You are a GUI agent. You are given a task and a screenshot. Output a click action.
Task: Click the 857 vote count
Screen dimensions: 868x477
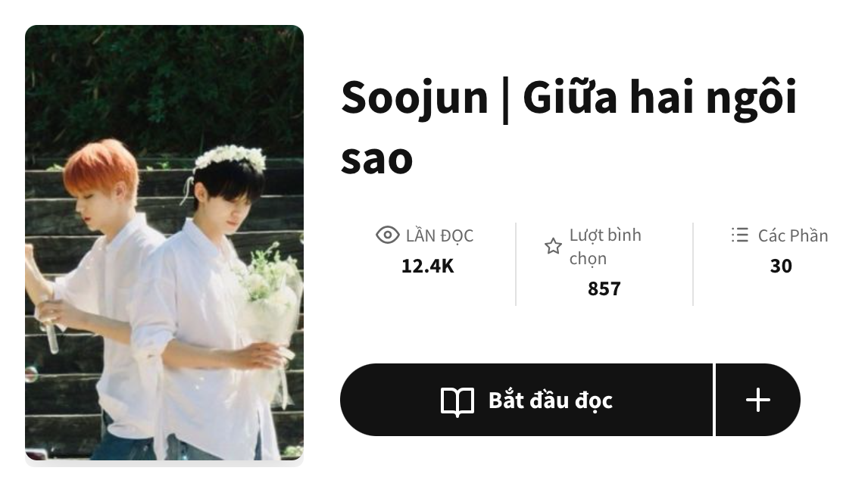[x=604, y=288]
